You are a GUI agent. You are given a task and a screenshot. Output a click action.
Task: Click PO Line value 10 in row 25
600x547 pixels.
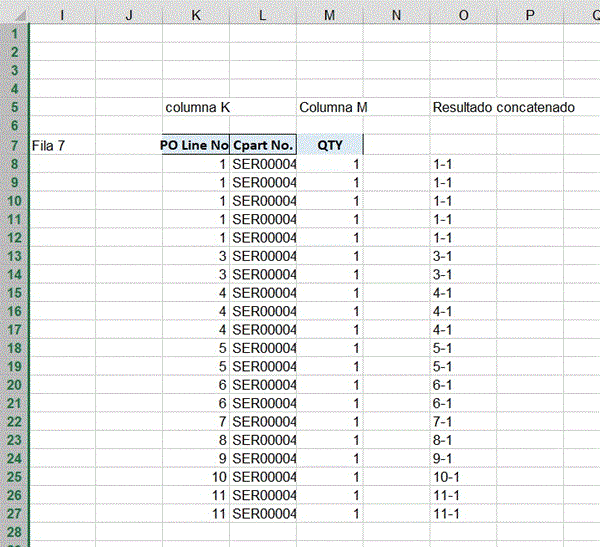pos(195,477)
